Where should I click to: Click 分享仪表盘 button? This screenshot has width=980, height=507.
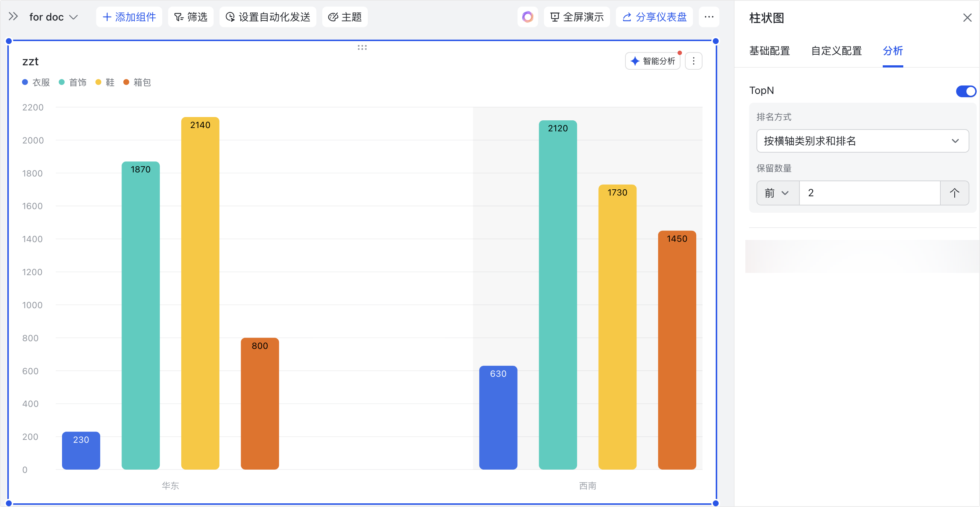pos(654,17)
